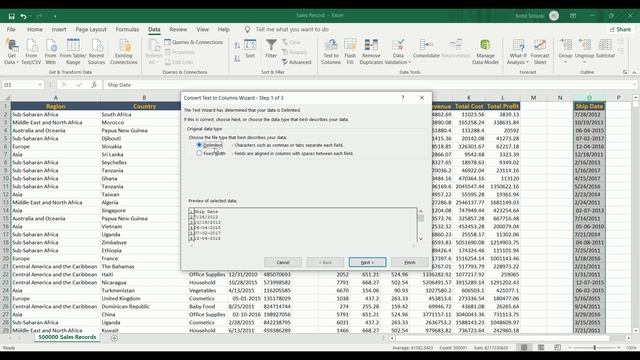Switch to Page Layout view icon in status bar
The width and height of the screenshot is (640, 360).
[x=541, y=347]
